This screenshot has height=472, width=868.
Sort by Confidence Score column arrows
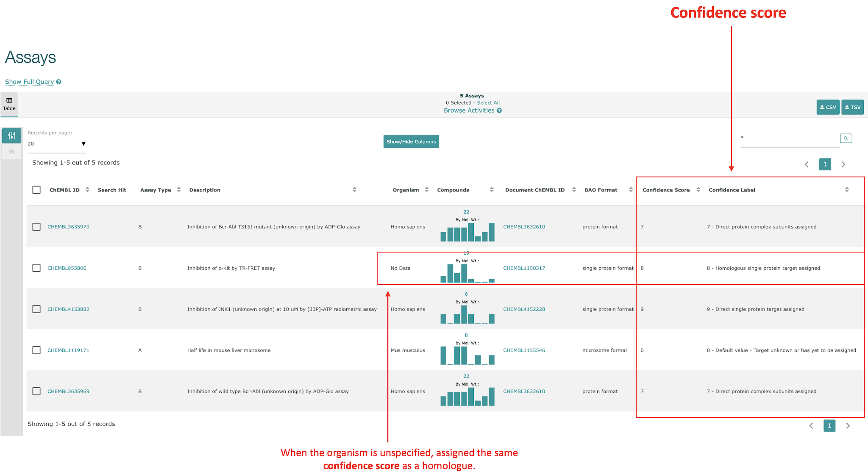pyautogui.click(x=698, y=190)
